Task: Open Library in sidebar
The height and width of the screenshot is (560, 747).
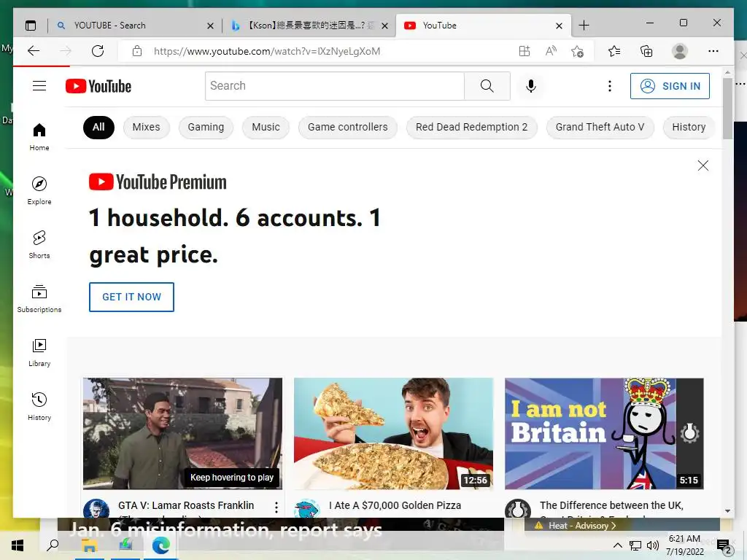Action: tap(39, 353)
